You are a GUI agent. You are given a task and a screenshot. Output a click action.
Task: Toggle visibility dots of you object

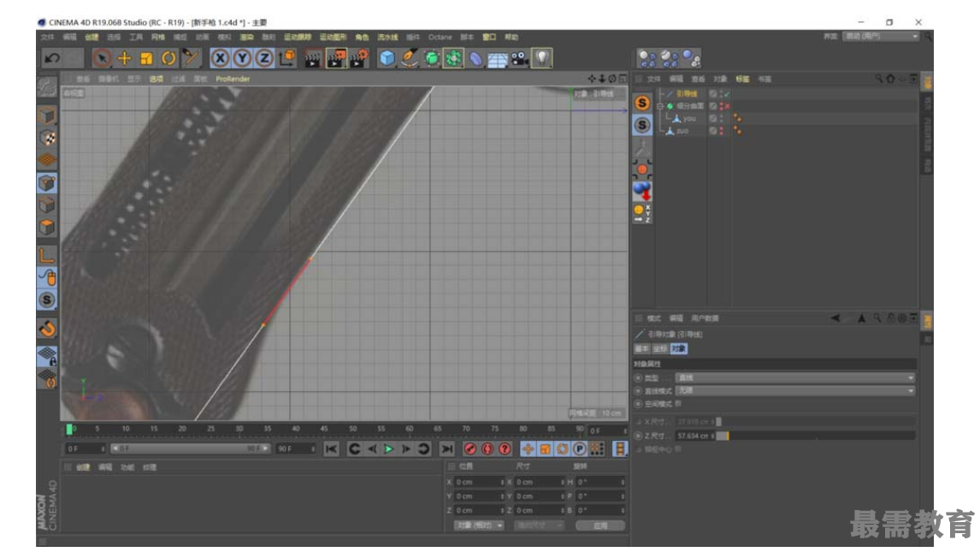tap(721, 118)
